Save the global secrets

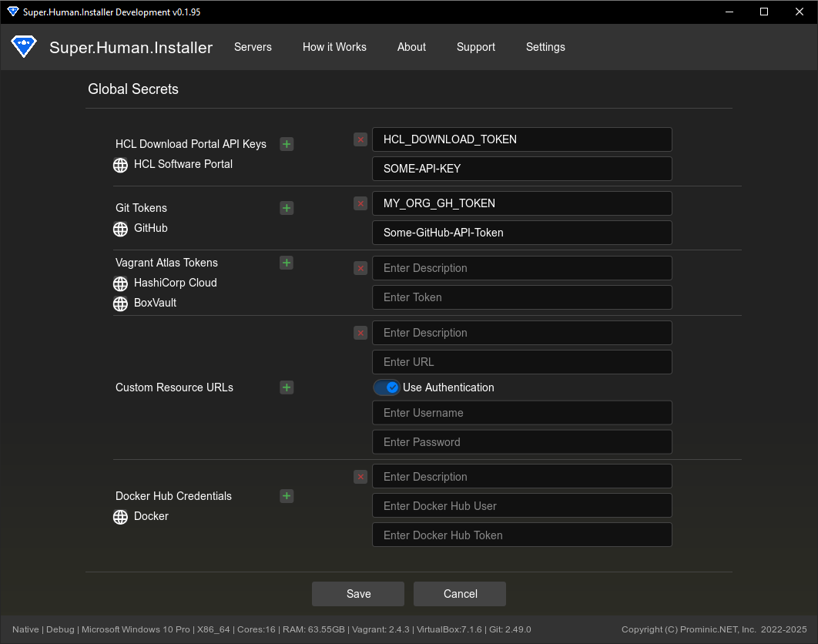(x=358, y=594)
